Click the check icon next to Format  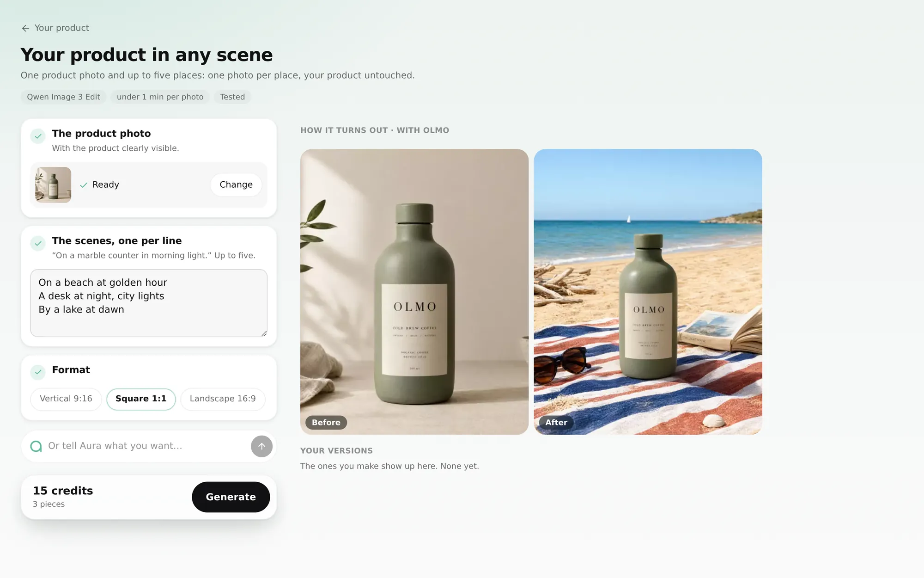(x=38, y=372)
